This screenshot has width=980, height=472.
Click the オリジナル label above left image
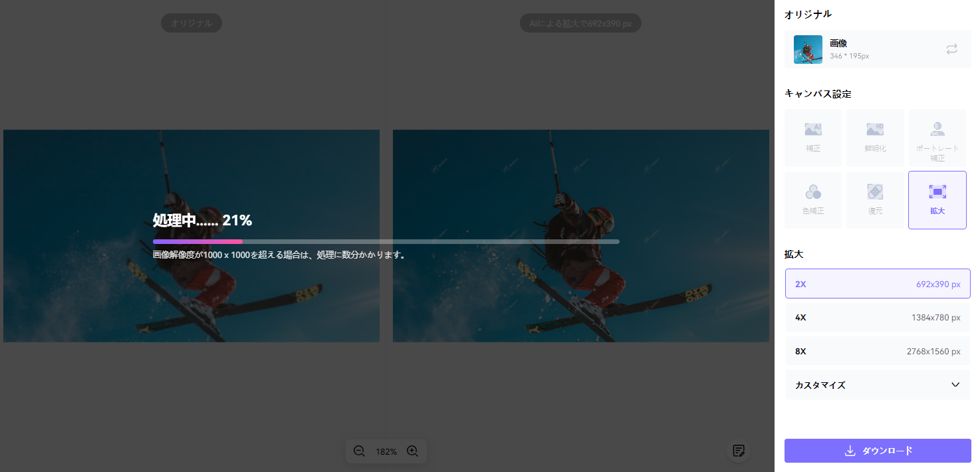point(191,23)
